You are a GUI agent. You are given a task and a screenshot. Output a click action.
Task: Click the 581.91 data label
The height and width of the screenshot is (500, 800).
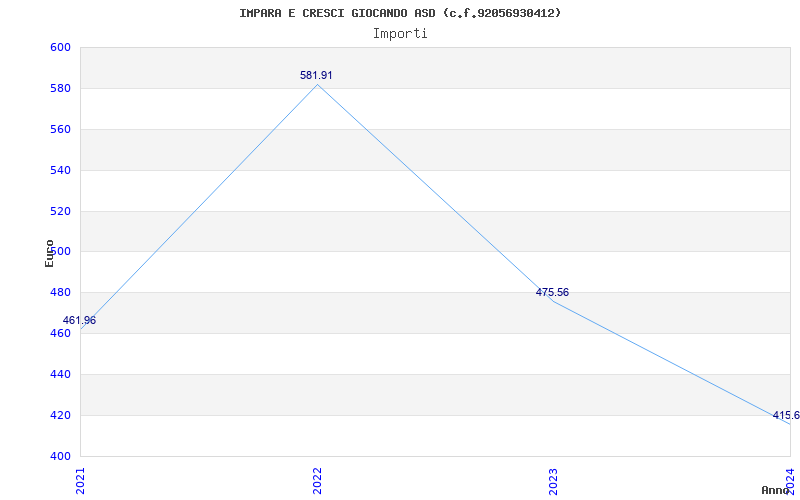point(316,75)
